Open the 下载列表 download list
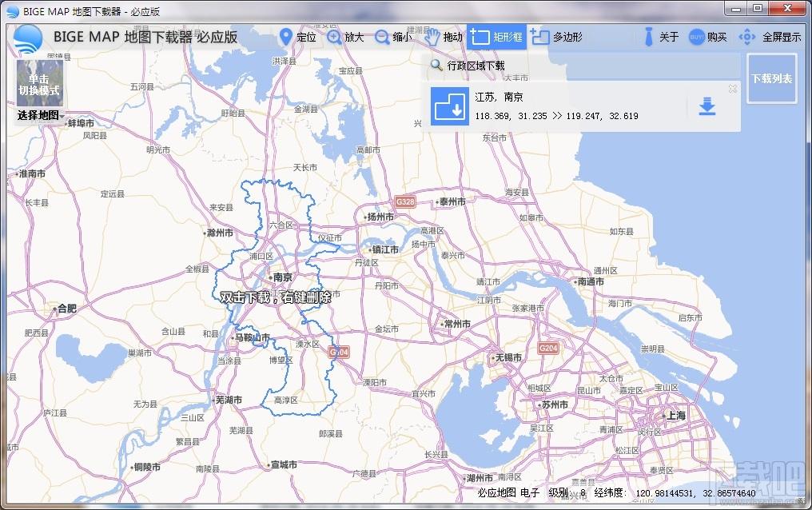Viewport: 812px width, 510px height. pyautogui.click(x=771, y=78)
